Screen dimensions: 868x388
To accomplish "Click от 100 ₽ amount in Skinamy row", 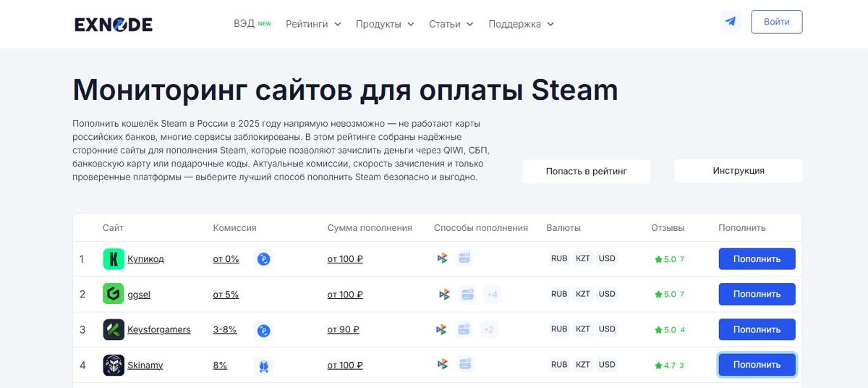I will (345, 366).
